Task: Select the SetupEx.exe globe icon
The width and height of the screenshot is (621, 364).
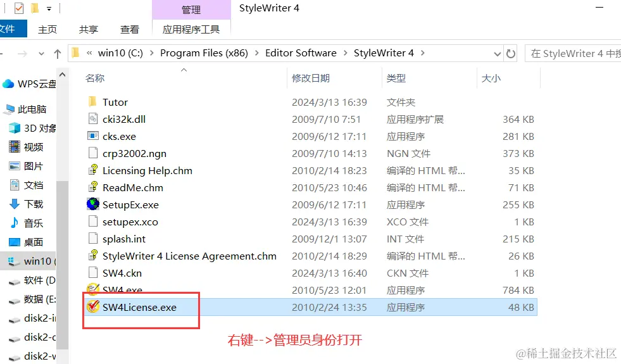Action: click(x=92, y=204)
